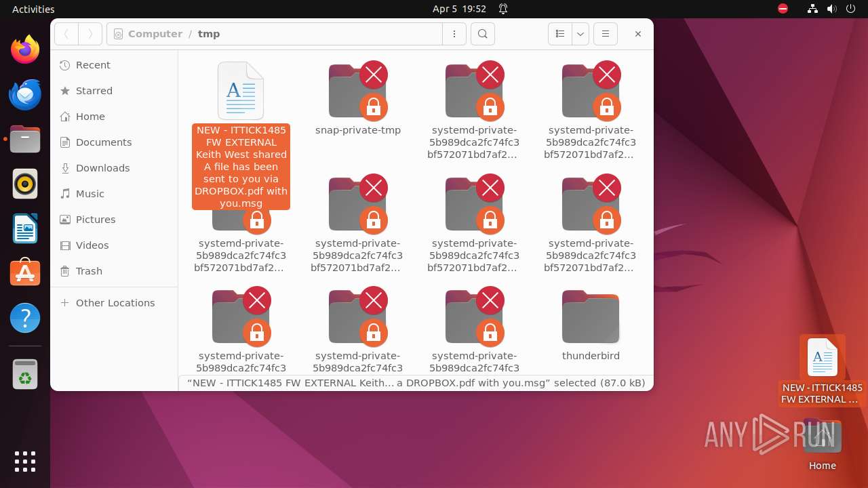Open Pictures in the sidebar
The image size is (868, 488).
(x=114, y=220)
